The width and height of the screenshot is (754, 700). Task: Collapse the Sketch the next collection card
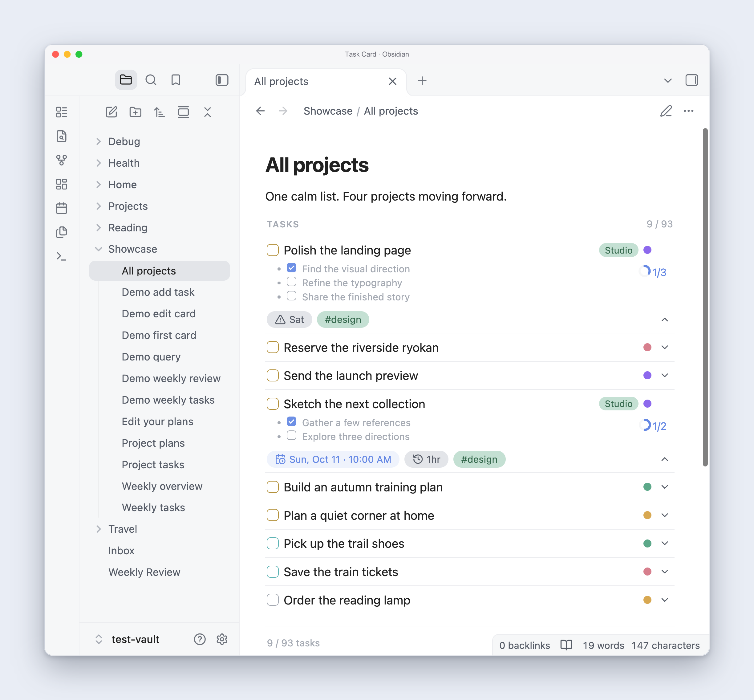coord(665,459)
